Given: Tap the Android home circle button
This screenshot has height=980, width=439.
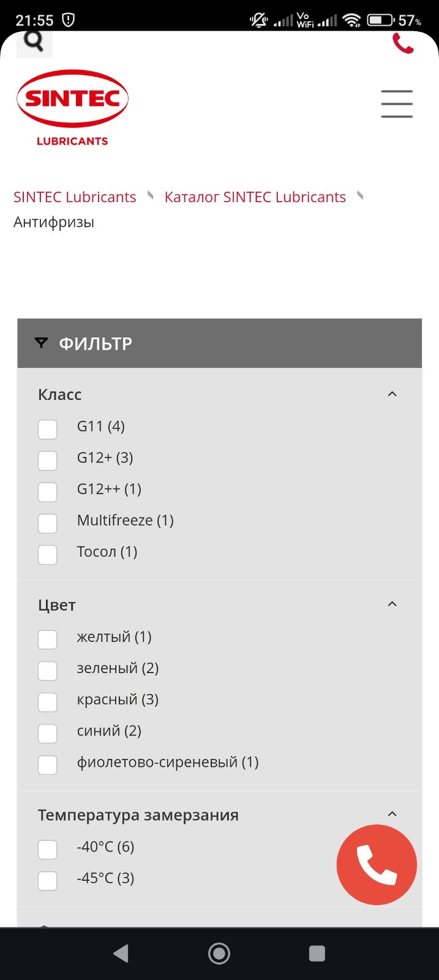Looking at the screenshot, I should (x=219, y=953).
